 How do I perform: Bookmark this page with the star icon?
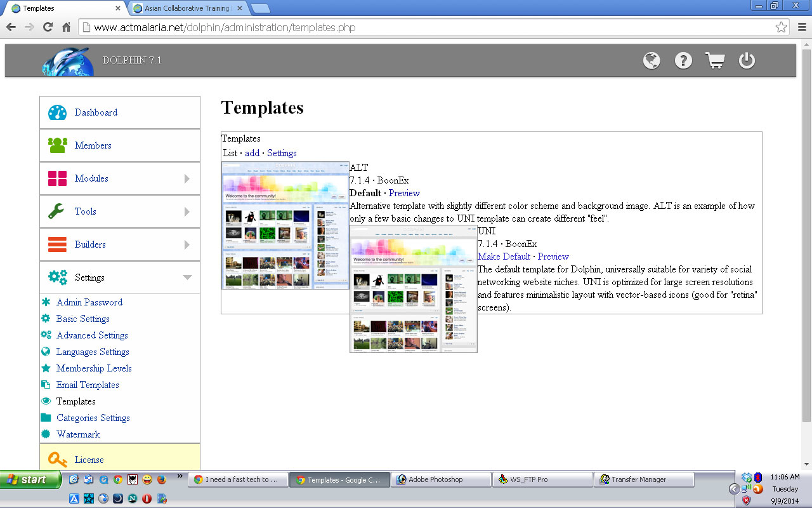point(781,27)
